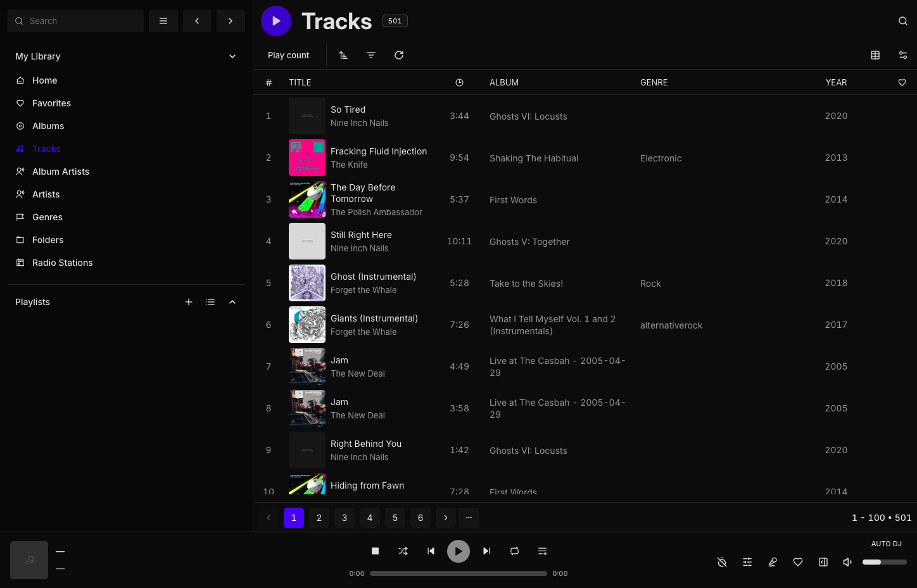Open the sidebar hamburger menu
Screen dimensions: 917x588
coord(163,21)
